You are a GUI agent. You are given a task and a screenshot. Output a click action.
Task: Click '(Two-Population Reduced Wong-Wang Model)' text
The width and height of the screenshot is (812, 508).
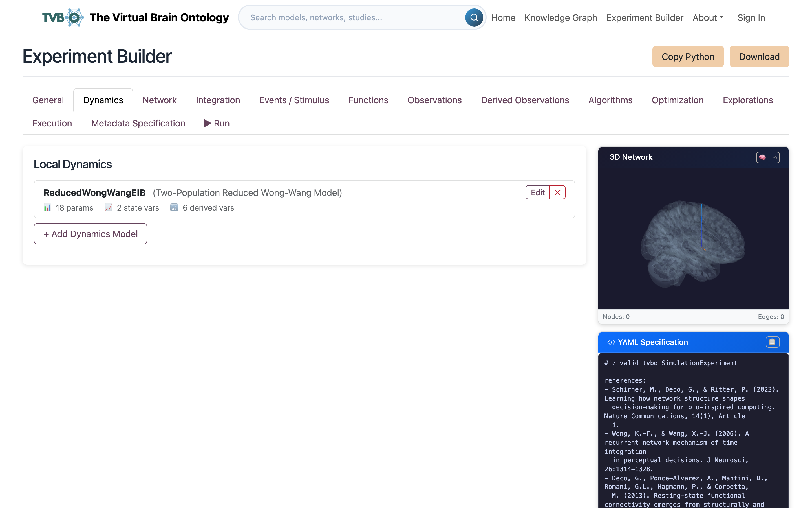[247, 193]
